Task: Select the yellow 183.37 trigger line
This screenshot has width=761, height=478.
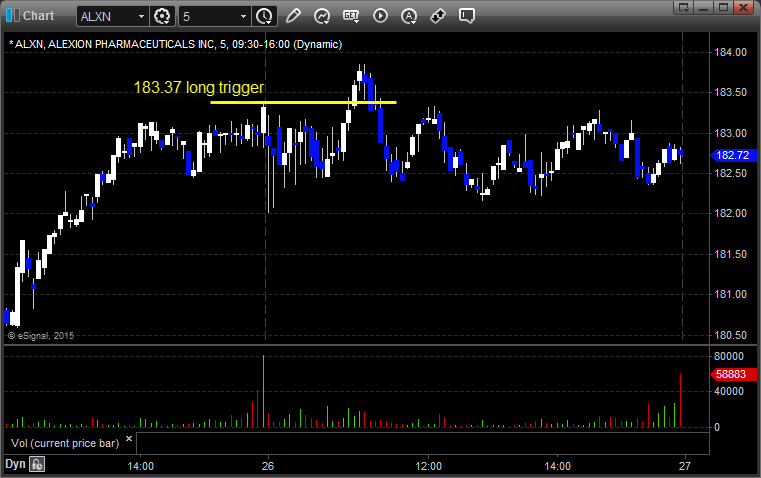Action: point(300,102)
